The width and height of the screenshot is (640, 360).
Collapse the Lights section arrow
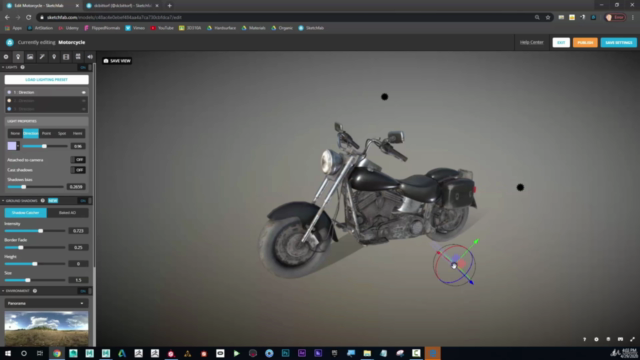(x=3, y=67)
